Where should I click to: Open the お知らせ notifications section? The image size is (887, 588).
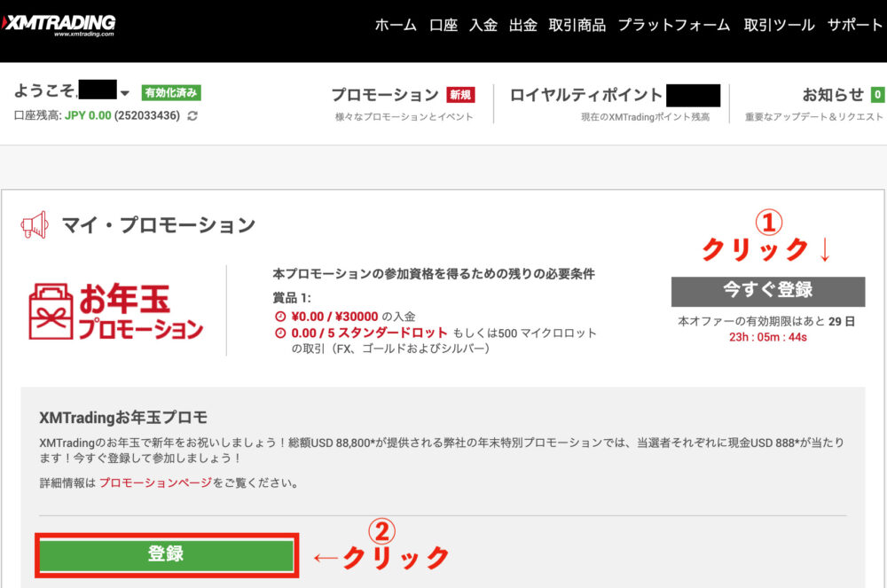(832, 96)
